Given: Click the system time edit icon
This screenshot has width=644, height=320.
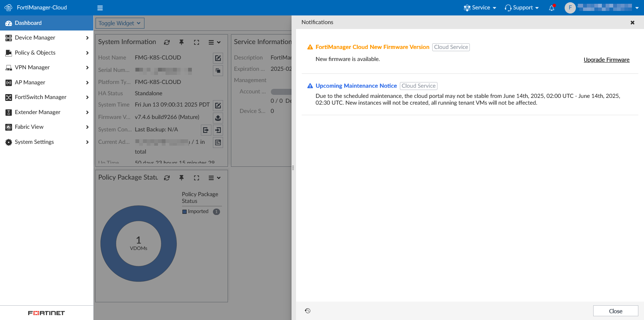Looking at the screenshot, I should 218,105.
